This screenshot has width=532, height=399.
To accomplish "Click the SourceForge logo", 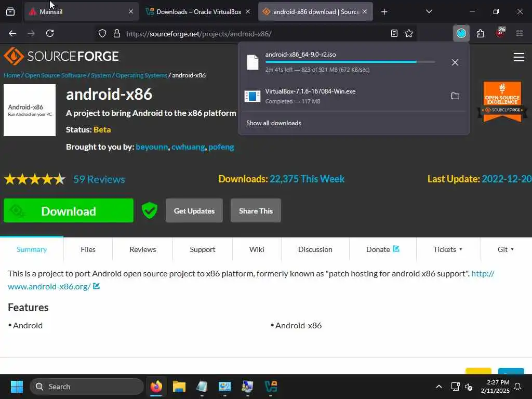I will [61, 56].
